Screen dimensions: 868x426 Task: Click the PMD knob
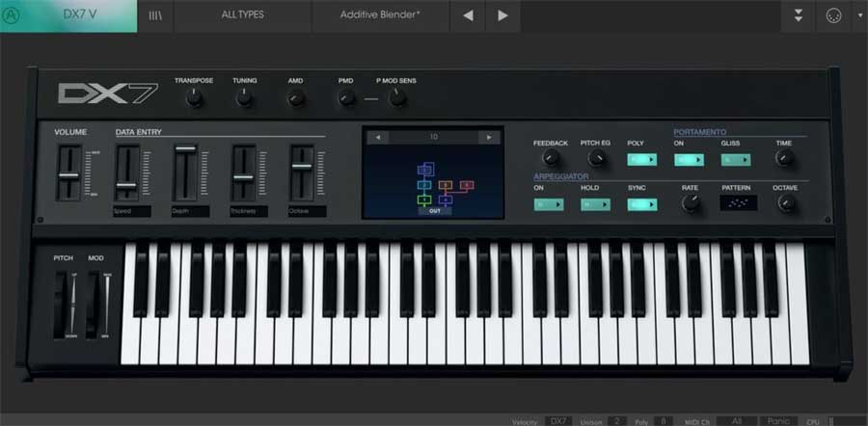pyautogui.click(x=346, y=98)
